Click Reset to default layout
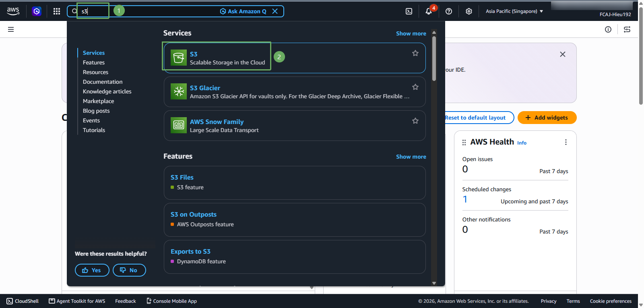644x308 pixels. [475, 118]
